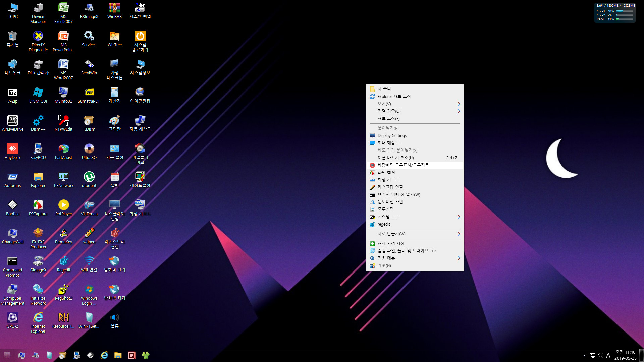Choose 최대 해상도 menu entry
Viewport: 644px width, 362px height.
point(415,143)
